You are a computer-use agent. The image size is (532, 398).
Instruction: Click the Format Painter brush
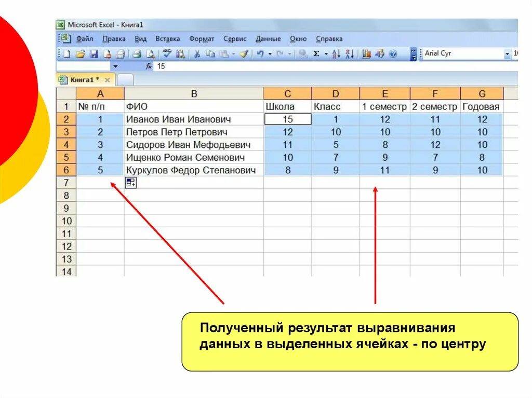coord(244,53)
